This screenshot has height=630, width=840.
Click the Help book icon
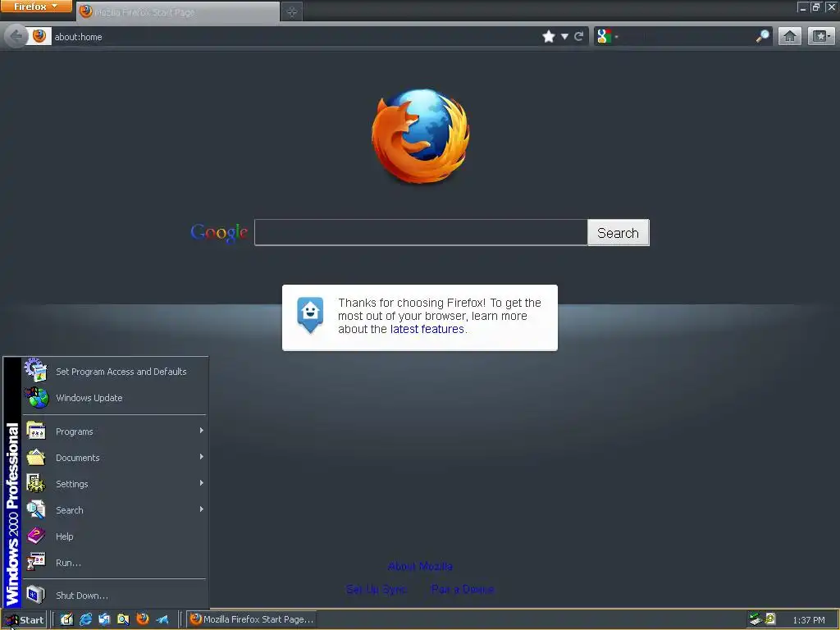point(36,536)
